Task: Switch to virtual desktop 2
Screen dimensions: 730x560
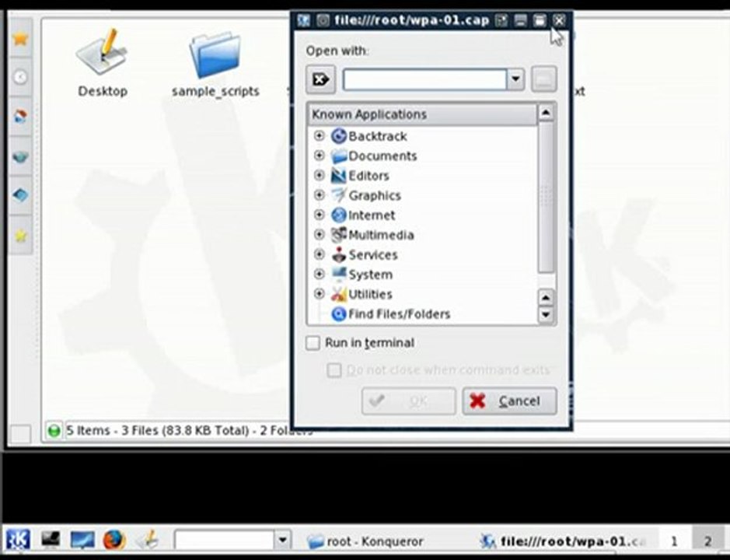Action: [x=707, y=541]
